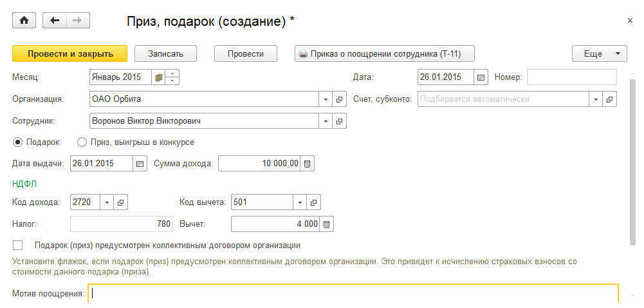
Task: Expand the Код дохода dropdown
Action: [x=107, y=202]
